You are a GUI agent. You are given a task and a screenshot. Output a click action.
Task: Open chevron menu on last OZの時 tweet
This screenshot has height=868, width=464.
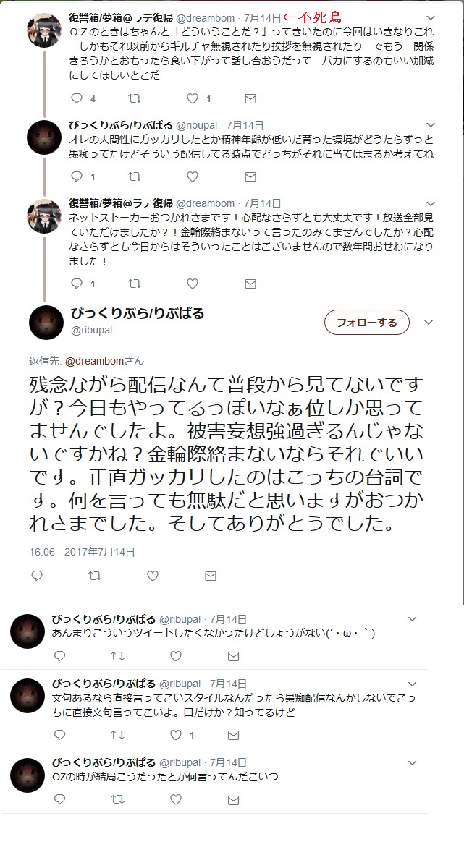point(413,763)
